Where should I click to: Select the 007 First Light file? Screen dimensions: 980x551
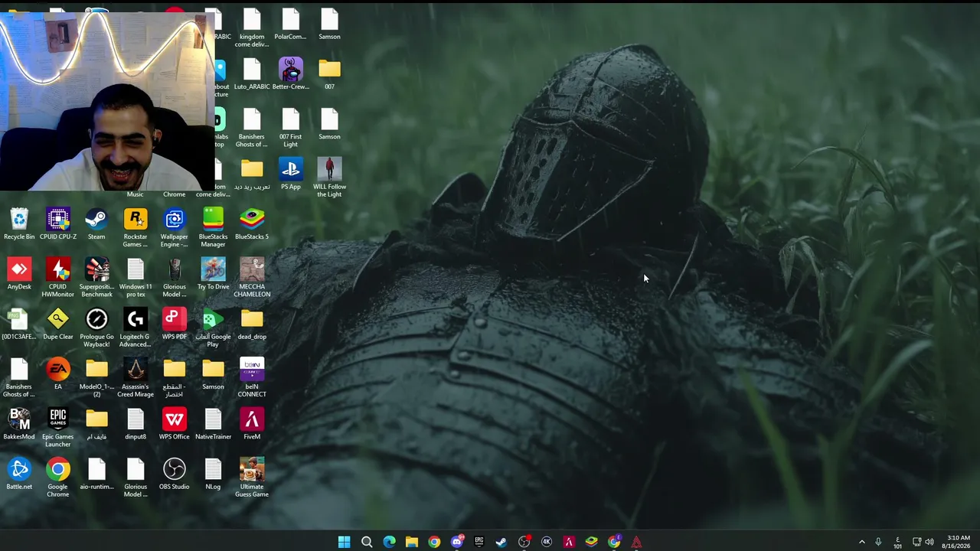pyautogui.click(x=291, y=127)
